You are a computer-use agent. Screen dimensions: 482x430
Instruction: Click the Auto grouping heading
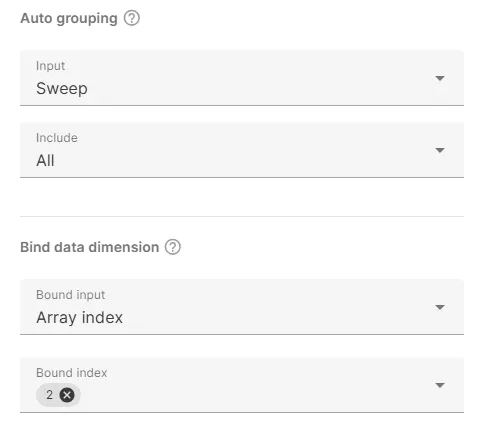click(69, 18)
